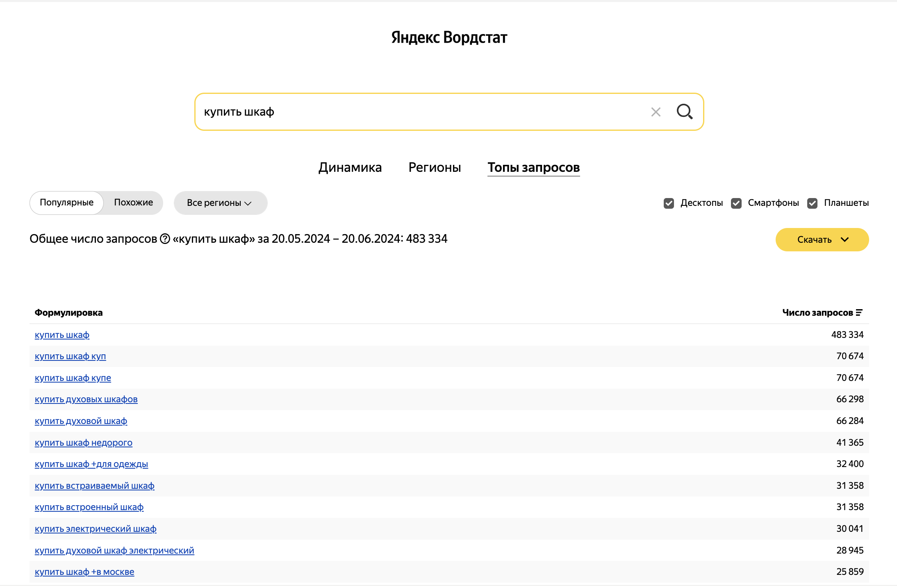
Task: Open the "купить встраиваемый шкаф" link
Action: pos(95,485)
